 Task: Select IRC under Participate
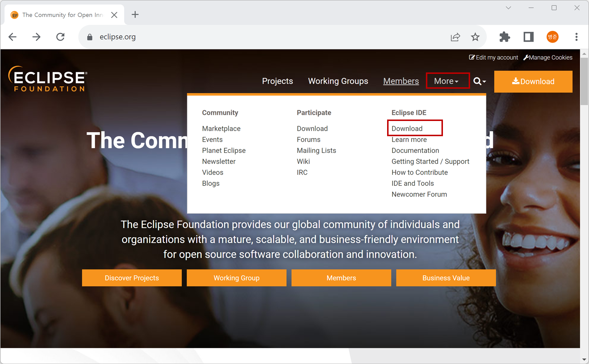click(302, 172)
